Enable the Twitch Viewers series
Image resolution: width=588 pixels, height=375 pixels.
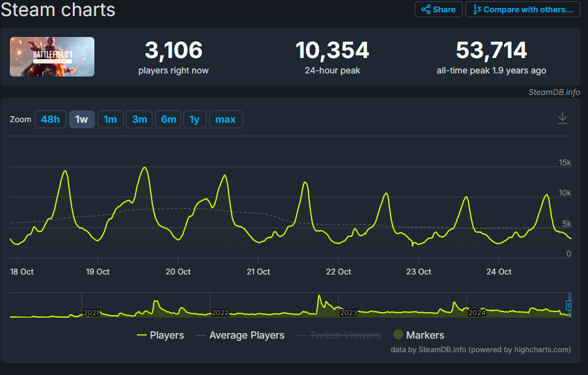[339, 335]
